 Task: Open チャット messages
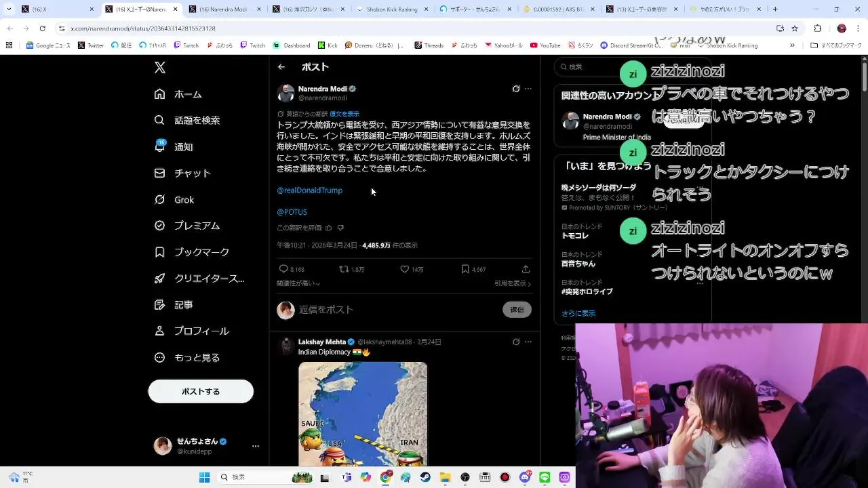pos(182,173)
